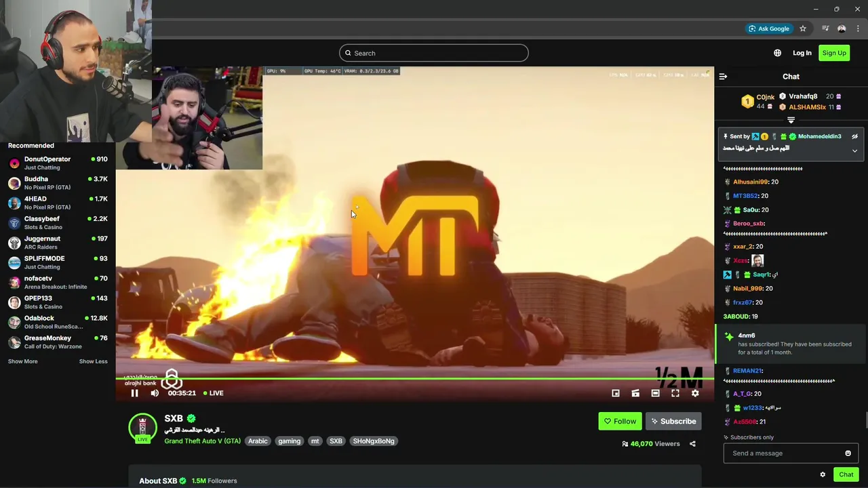Viewport: 868px width, 488px height.
Task: Open REMAN21 chat user
Action: coord(747,371)
